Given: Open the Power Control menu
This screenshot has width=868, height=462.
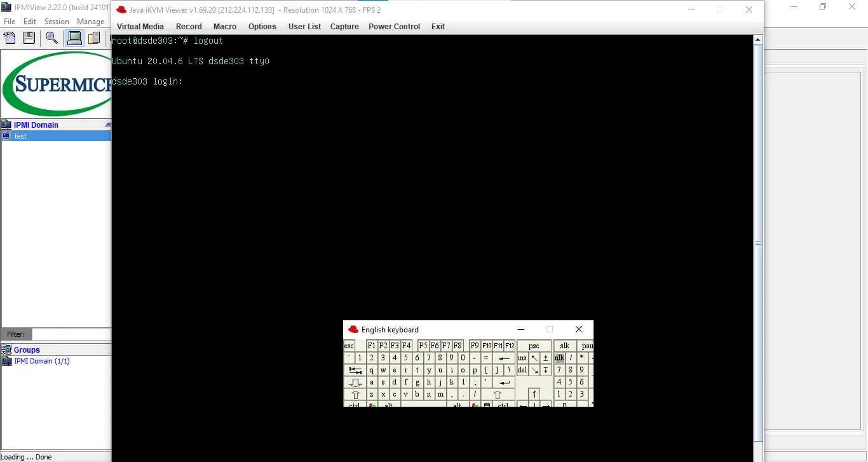Looking at the screenshot, I should tap(394, 27).
